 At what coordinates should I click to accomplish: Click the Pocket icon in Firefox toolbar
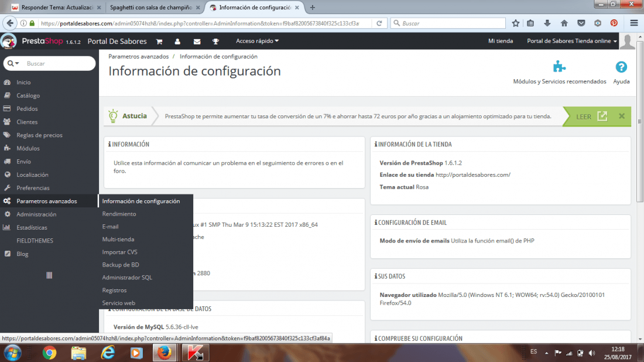point(581,23)
